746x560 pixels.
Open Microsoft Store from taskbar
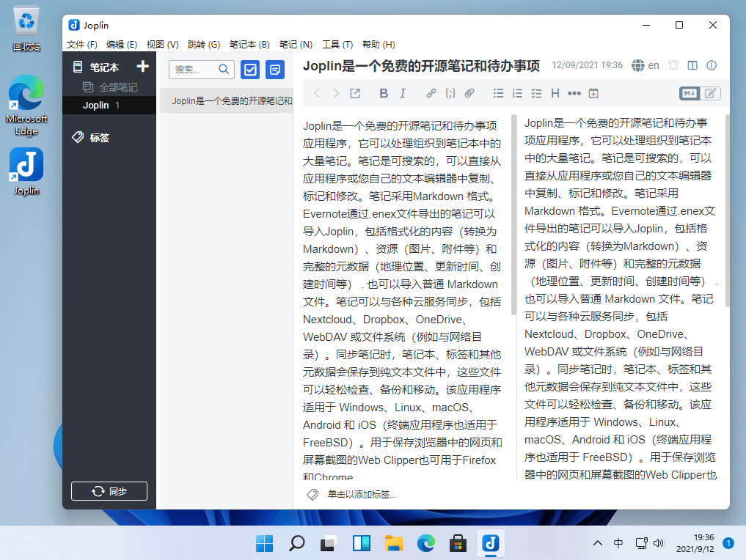(458, 543)
